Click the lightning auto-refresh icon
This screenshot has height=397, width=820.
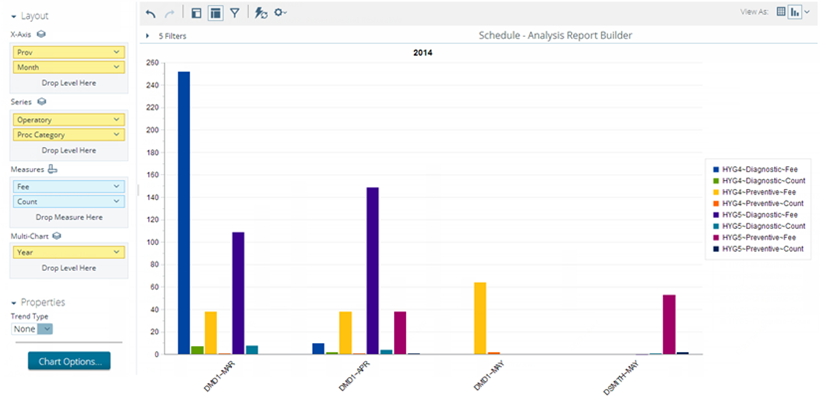click(x=261, y=13)
